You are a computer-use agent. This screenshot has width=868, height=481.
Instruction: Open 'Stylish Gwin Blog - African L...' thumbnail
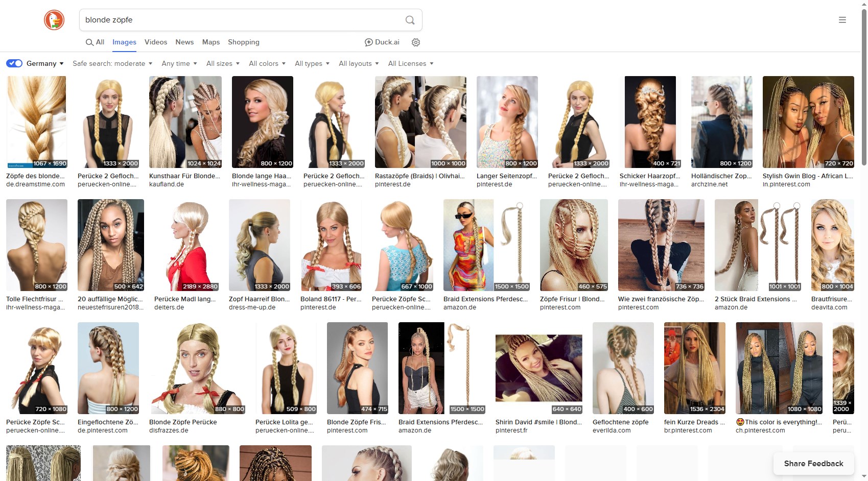tap(808, 122)
